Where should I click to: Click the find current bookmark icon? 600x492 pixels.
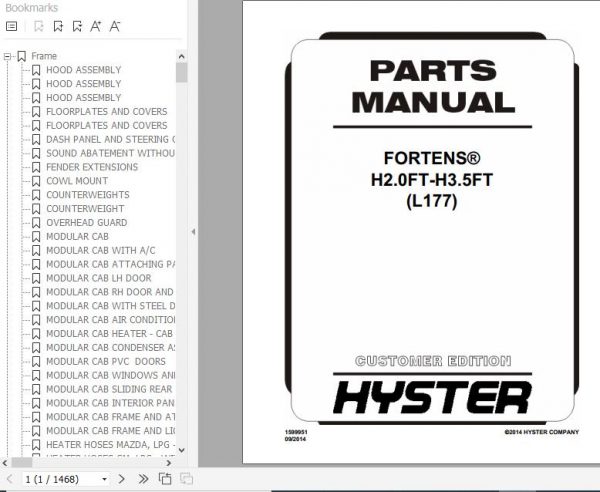[77, 26]
